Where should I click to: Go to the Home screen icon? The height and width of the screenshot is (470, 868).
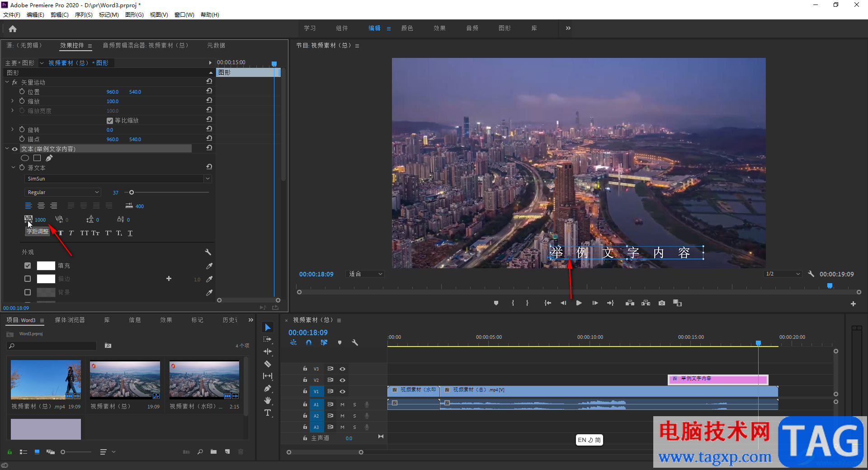tap(13, 29)
